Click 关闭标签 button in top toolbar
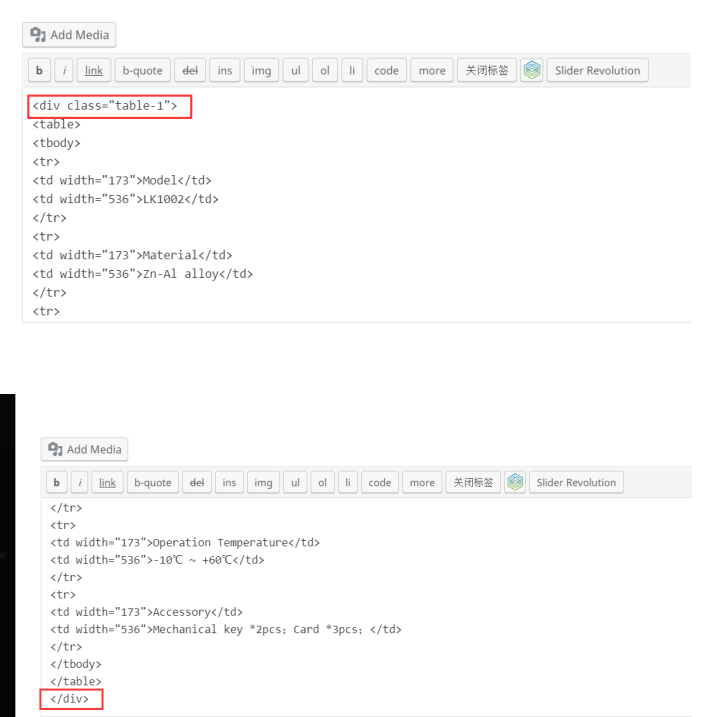 coord(487,71)
